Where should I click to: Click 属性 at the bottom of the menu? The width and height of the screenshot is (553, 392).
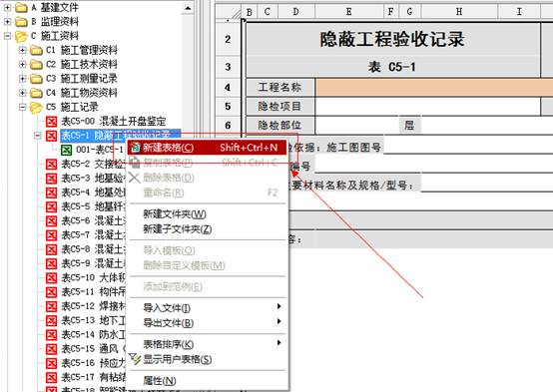point(160,381)
